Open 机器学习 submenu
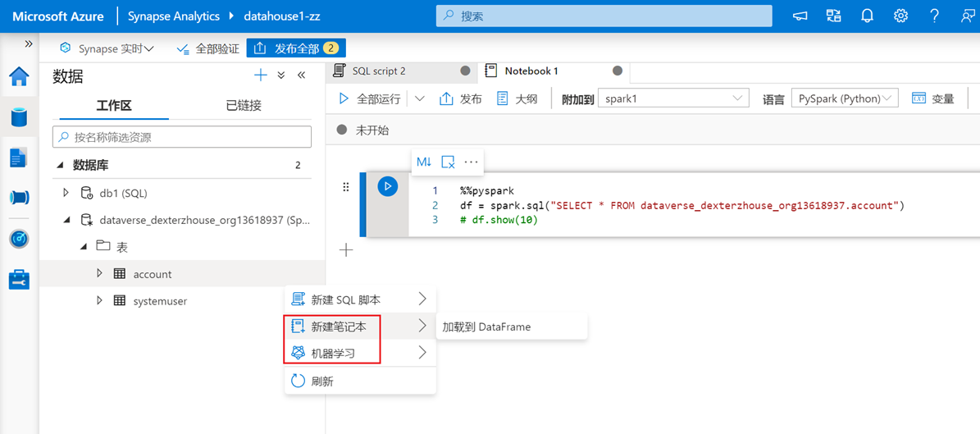 pyautogui.click(x=360, y=353)
